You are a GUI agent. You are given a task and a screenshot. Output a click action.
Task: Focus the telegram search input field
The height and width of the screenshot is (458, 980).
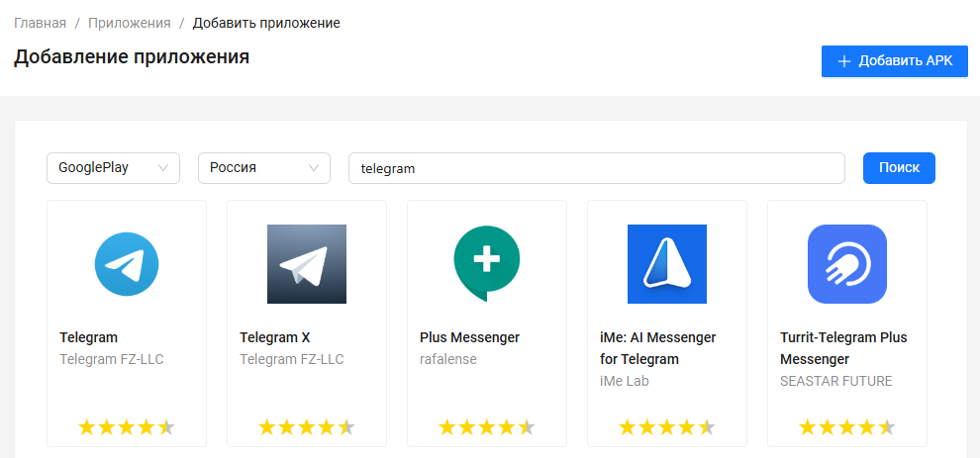(x=596, y=168)
